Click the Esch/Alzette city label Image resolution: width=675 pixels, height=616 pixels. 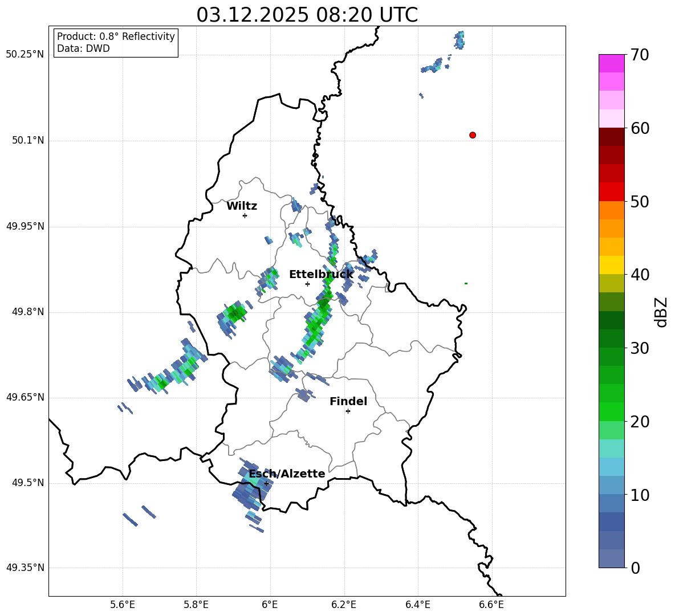(287, 474)
